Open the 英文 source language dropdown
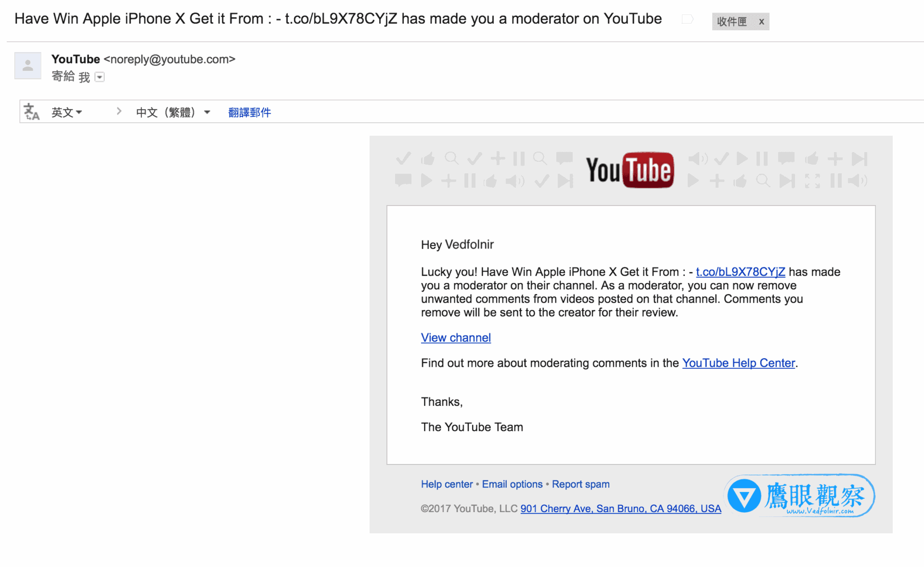 [67, 112]
